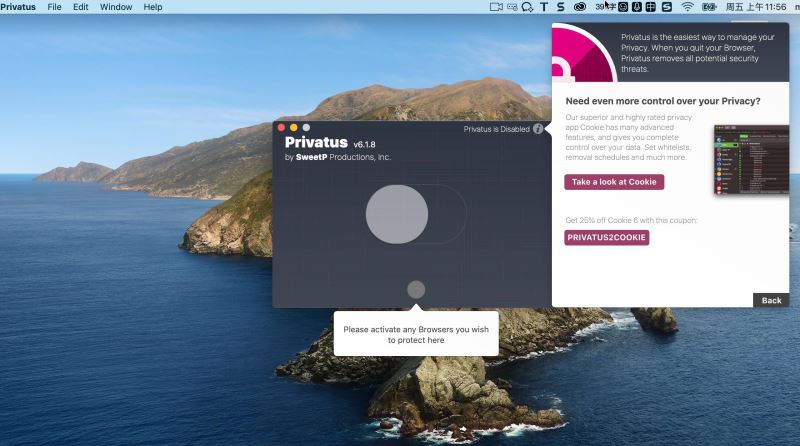Toggle the large Privatus enable switch
The width and height of the screenshot is (800, 446).
tap(416, 214)
